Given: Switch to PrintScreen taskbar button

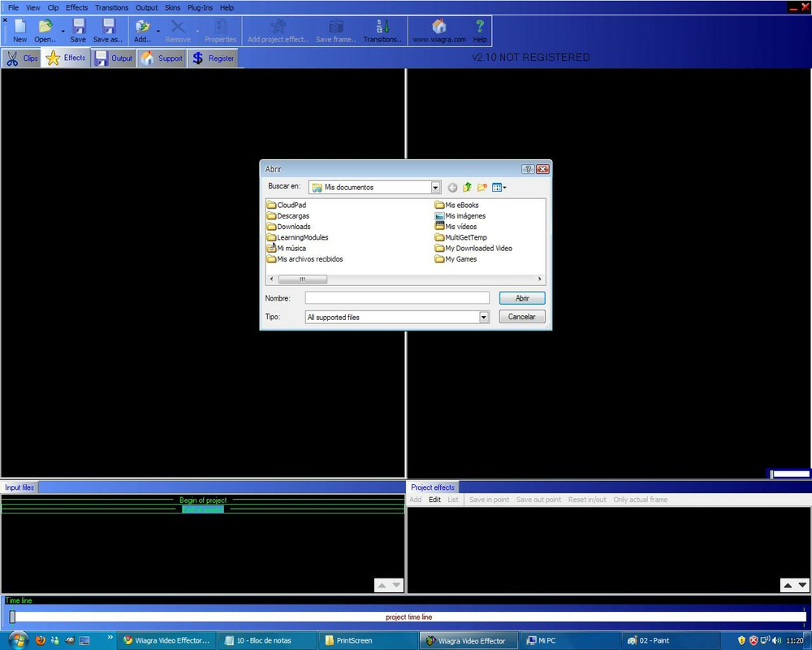Looking at the screenshot, I should coord(368,641).
